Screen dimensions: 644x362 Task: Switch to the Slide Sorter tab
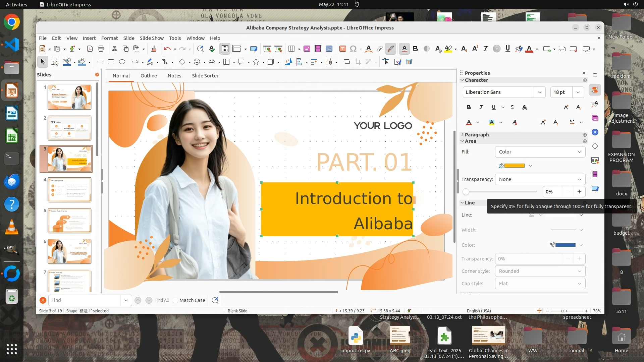coord(205,76)
